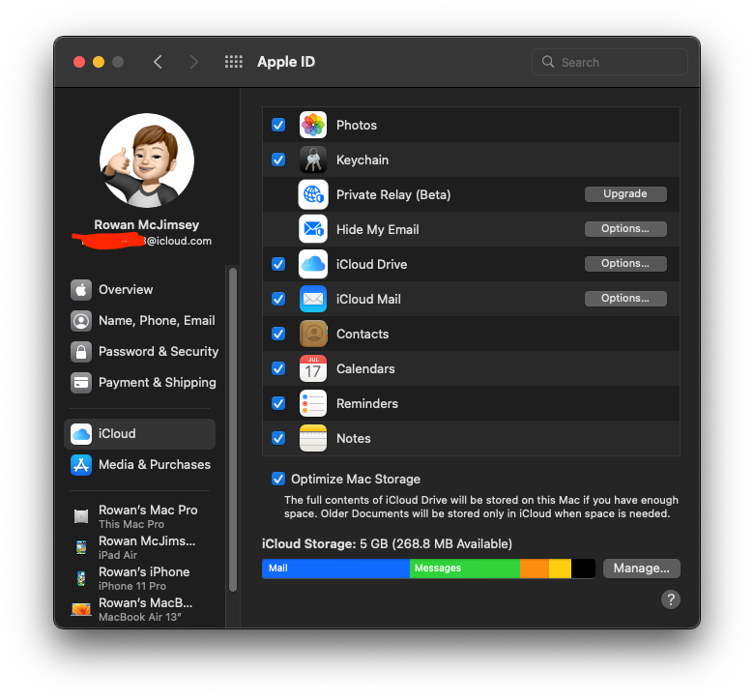754x700 pixels.
Task: Click the Mac Pro device icon
Action: [81, 516]
